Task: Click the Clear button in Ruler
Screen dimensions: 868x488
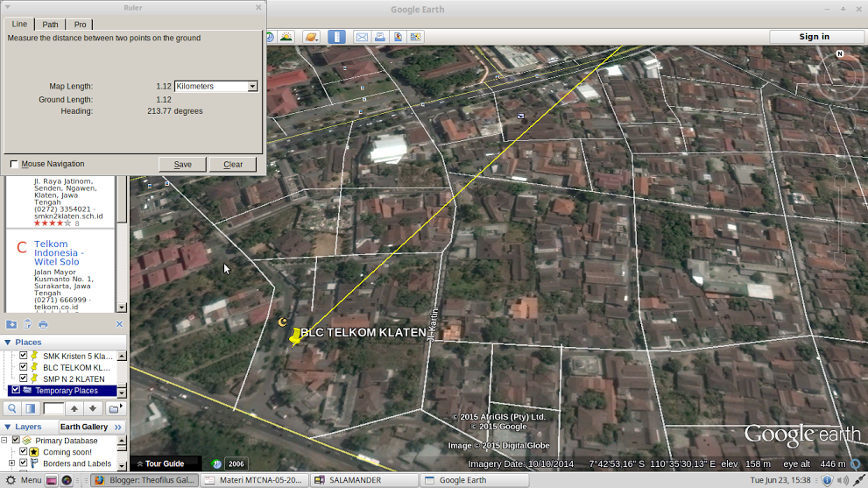Action: (x=233, y=165)
